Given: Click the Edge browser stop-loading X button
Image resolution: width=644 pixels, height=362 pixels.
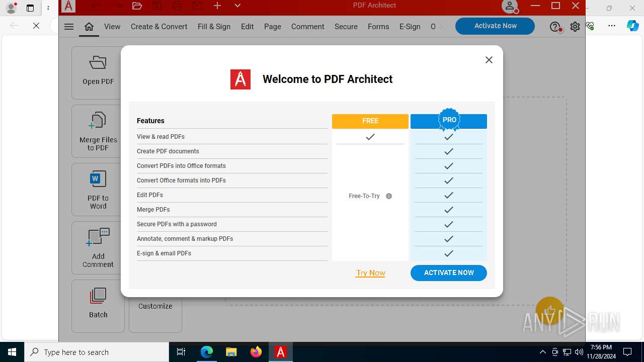Looking at the screenshot, I should pyautogui.click(x=36, y=26).
